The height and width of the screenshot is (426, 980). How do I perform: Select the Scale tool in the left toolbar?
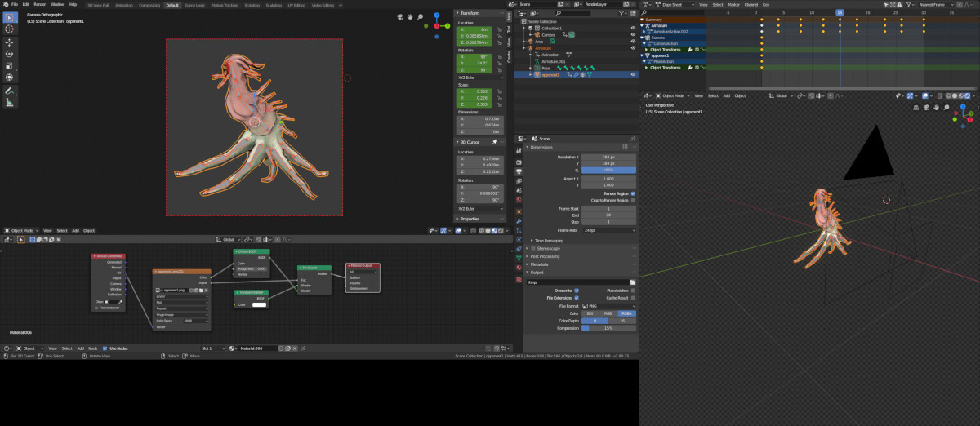10,65
